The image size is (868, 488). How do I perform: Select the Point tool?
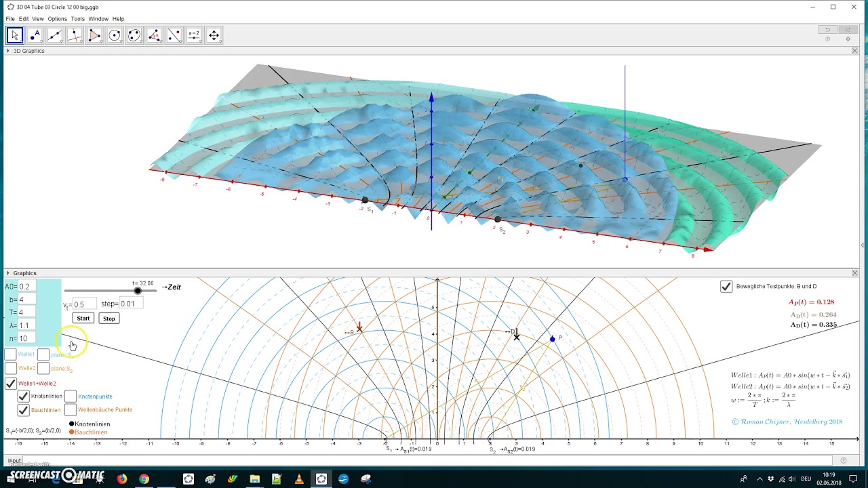[x=35, y=35]
